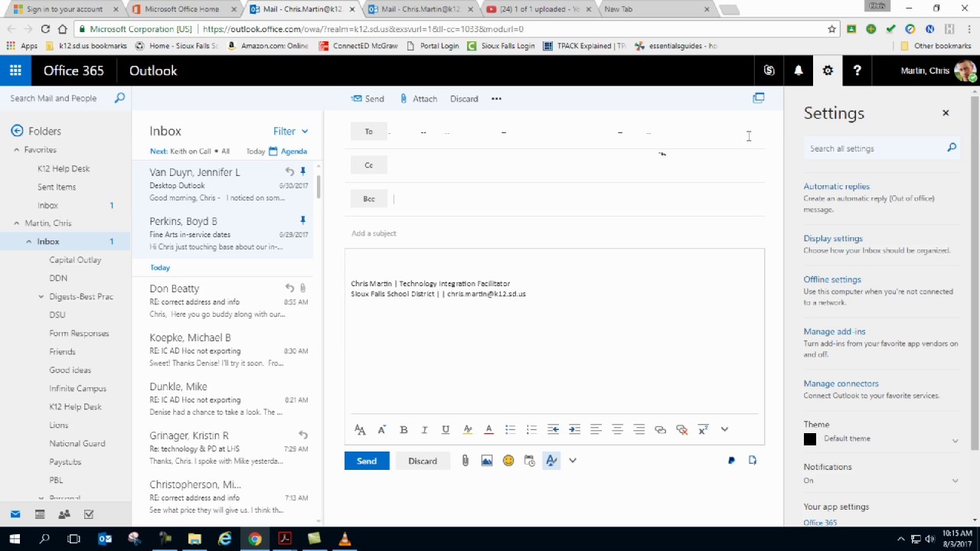The height and width of the screenshot is (551, 980).
Task: Decrease indent of paragraph
Action: pyautogui.click(x=553, y=429)
